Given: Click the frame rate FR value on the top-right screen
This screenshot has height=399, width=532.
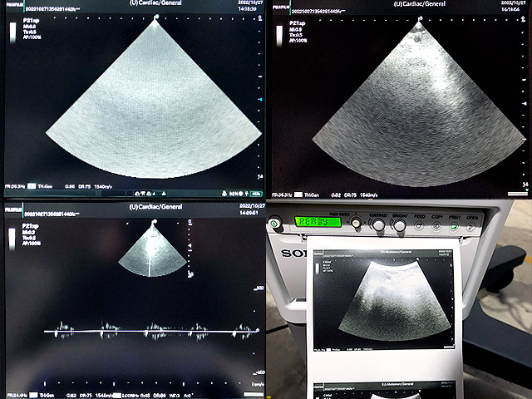Looking at the screenshot, I should point(282,195).
